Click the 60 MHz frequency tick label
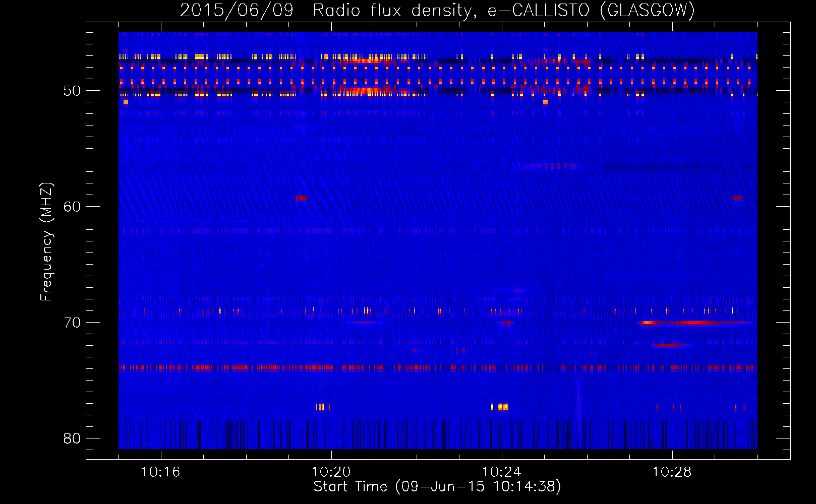Viewport: 816px width, 504px height. click(x=72, y=207)
